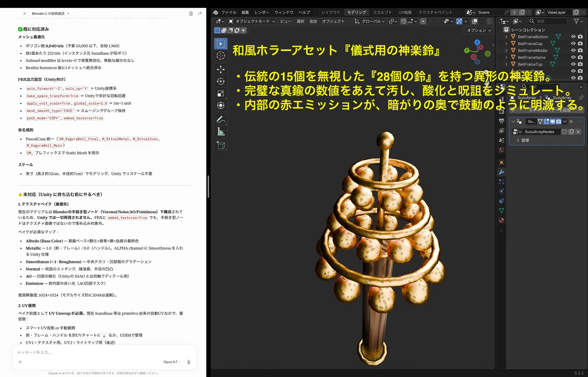
Task: Expand the BellFrameSpine tree row
Action: pyautogui.click(x=506, y=57)
